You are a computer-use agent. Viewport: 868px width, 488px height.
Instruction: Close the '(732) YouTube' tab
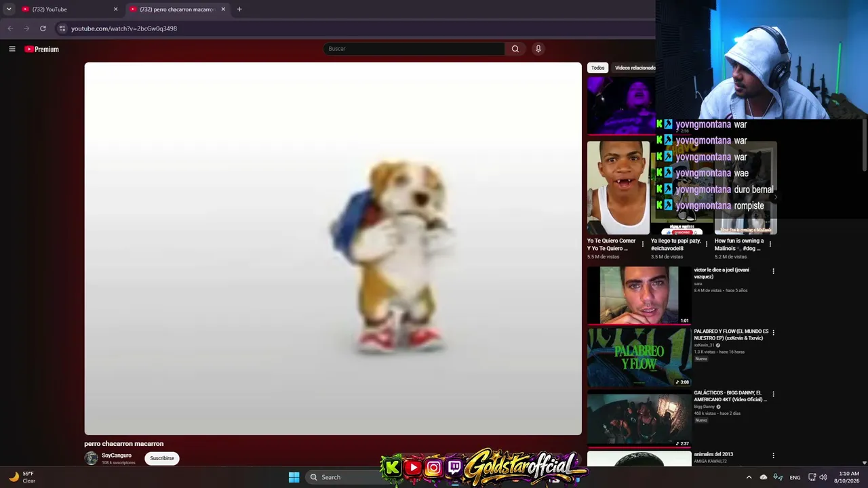point(115,9)
